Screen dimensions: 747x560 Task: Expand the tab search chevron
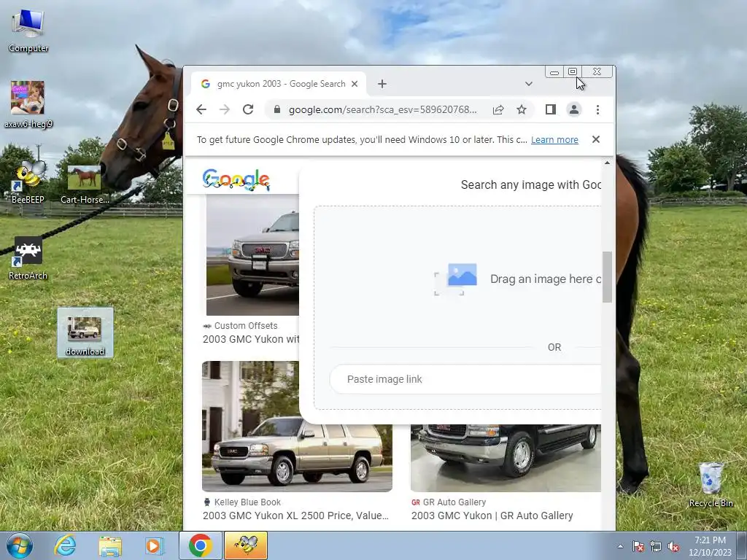tap(528, 84)
